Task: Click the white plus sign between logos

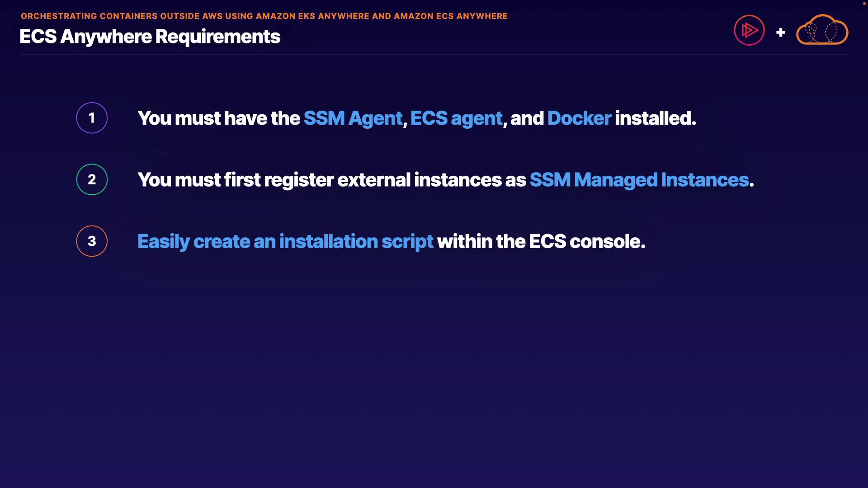Action: click(780, 33)
